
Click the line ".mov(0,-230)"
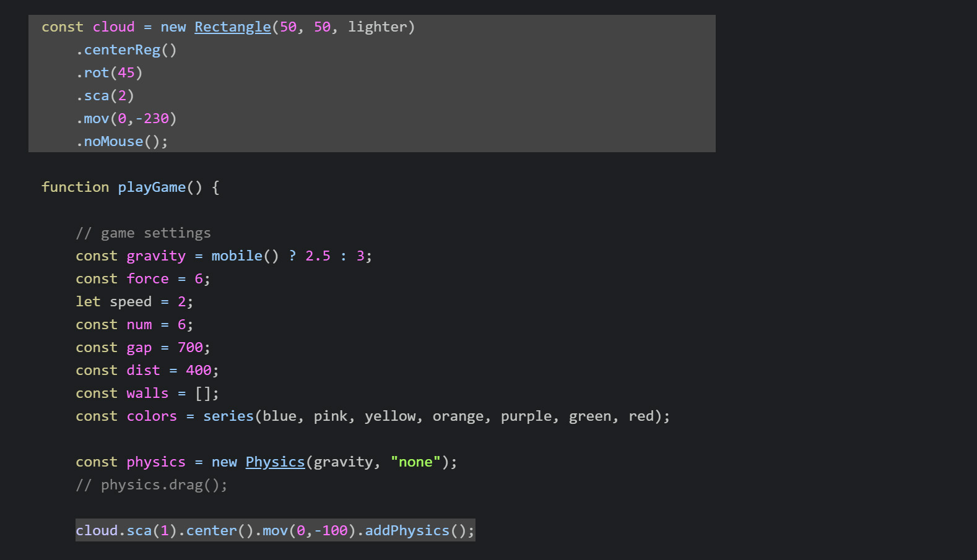click(x=126, y=119)
